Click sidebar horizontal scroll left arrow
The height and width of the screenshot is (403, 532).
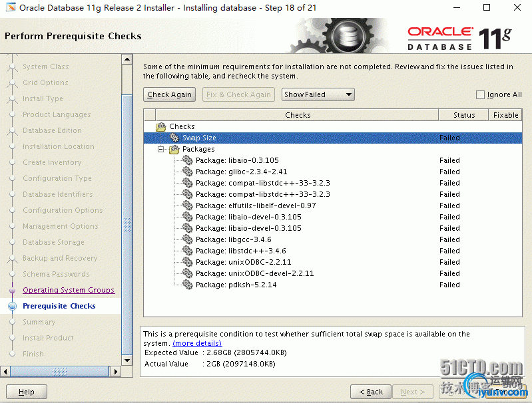pos(5,372)
